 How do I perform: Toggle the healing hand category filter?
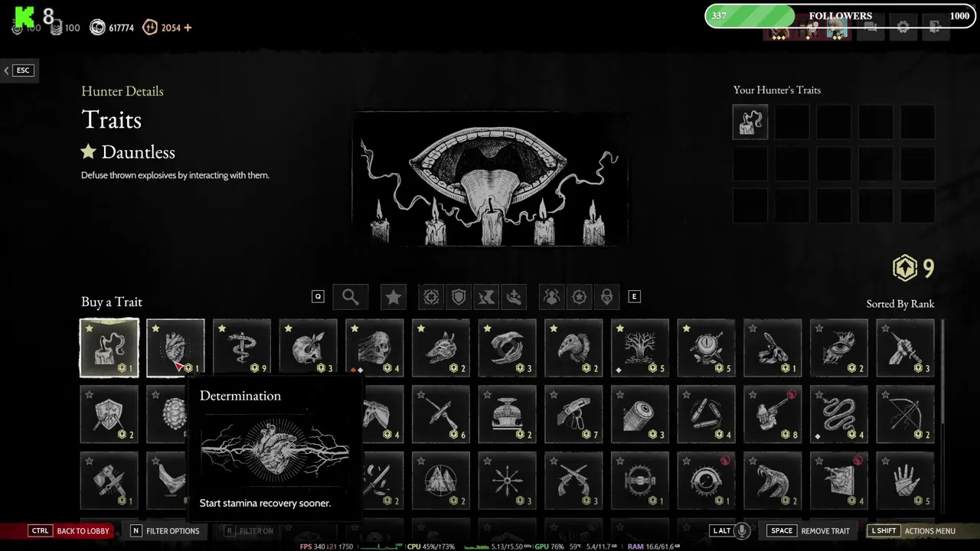click(514, 297)
